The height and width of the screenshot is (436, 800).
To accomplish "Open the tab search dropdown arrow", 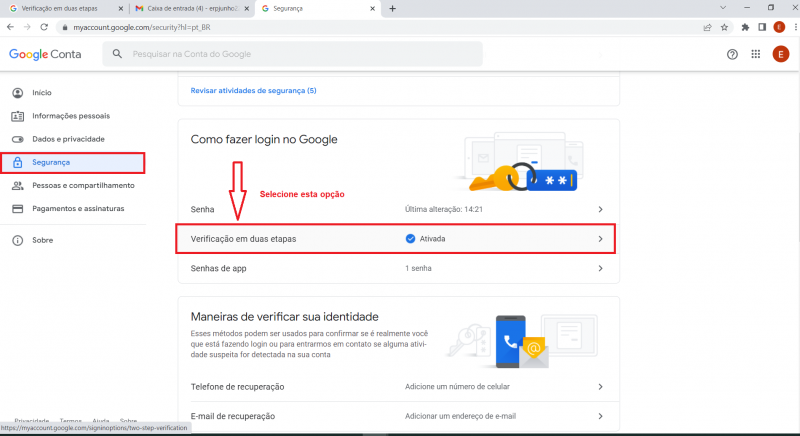I will click(x=723, y=8).
